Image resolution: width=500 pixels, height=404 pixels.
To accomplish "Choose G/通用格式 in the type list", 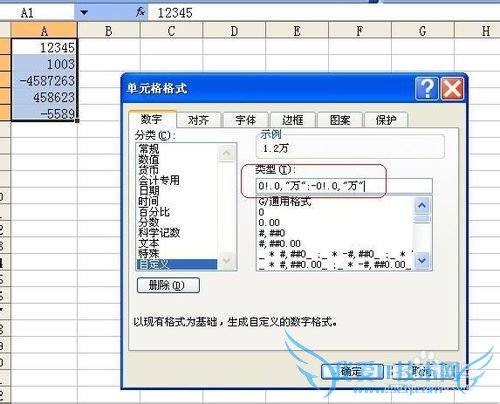I will (334, 201).
